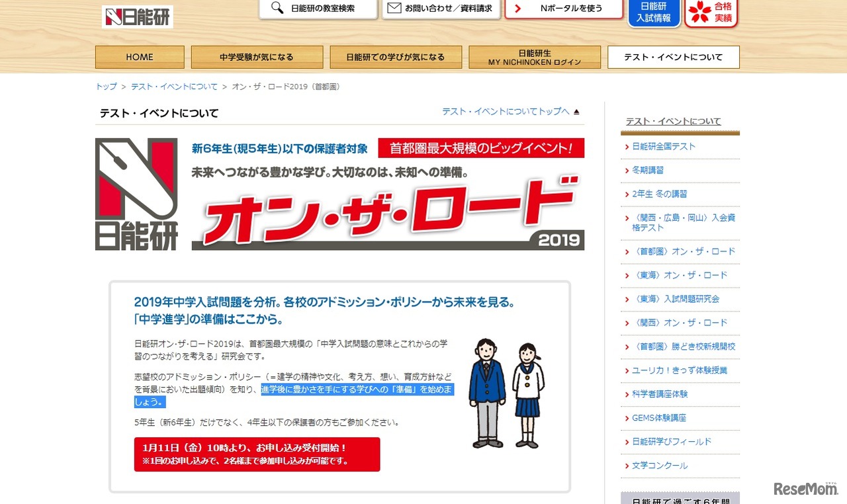Click the envelope icon for お問い合わせ／資料請求
Screen dimensions: 847x504
(x=396, y=9)
